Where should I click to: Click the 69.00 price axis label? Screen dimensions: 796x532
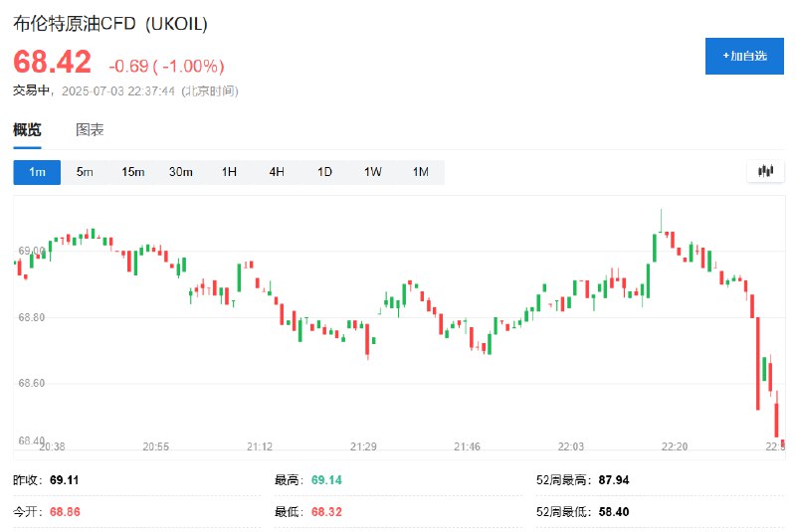pyautogui.click(x=32, y=251)
